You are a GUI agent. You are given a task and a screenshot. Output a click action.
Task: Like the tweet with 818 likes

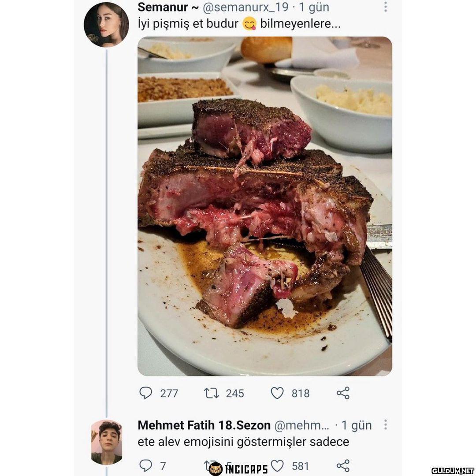277,393
